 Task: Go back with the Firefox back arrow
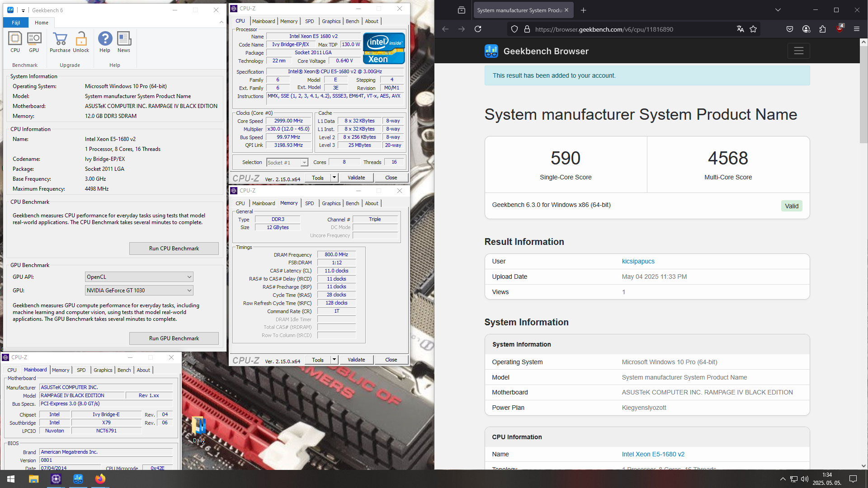(445, 29)
